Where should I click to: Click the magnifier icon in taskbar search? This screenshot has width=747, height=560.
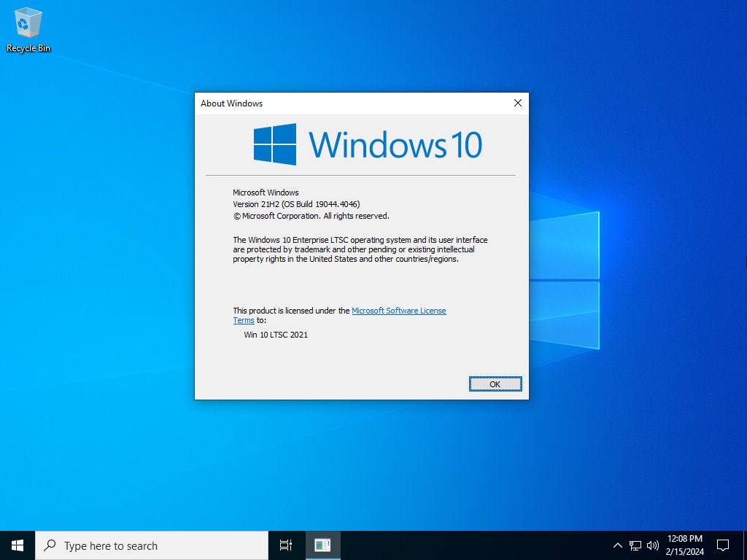coord(50,545)
